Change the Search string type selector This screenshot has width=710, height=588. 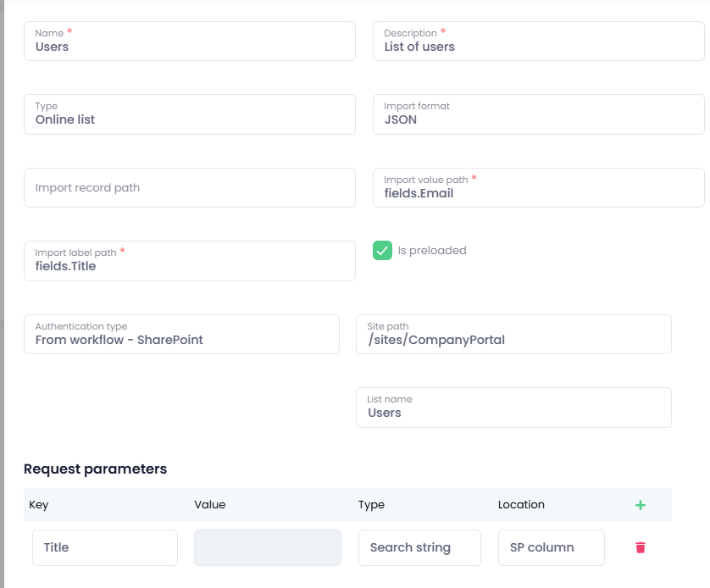[x=419, y=547]
